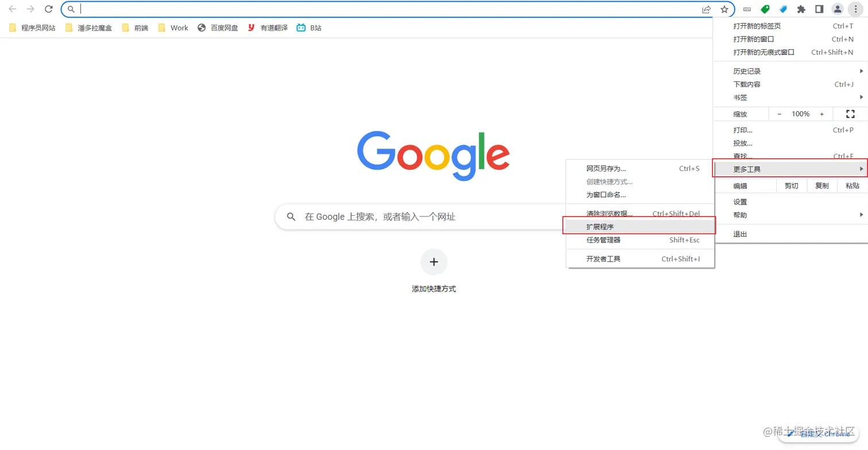
Task: Click the 复制 edit button
Action: click(x=822, y=186)
